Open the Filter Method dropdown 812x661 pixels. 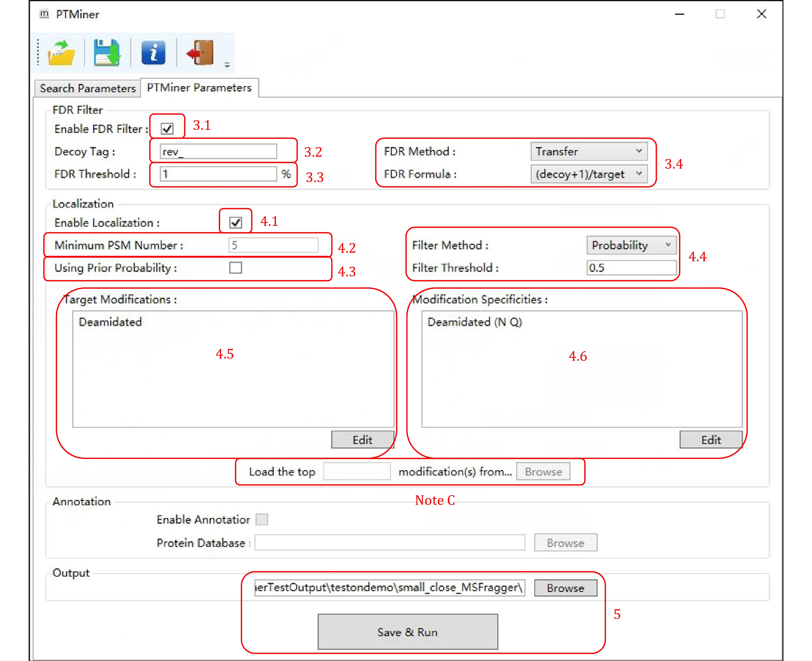(631, 245)
